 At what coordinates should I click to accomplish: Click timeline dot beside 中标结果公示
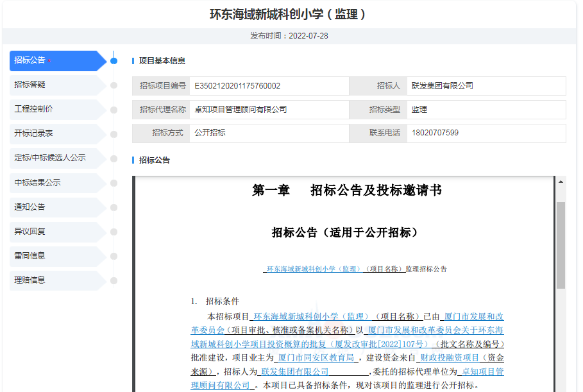(x=114, y=183)
